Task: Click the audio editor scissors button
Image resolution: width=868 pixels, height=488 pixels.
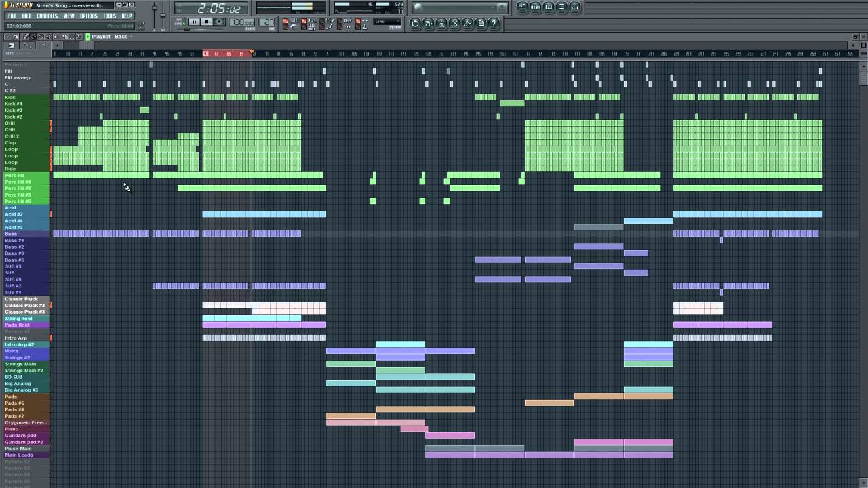Action: pos(454,23)
